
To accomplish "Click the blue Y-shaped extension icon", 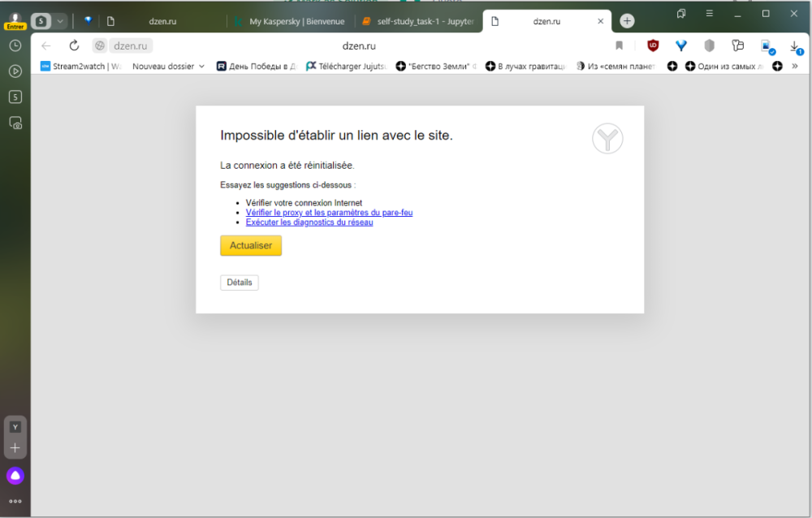I will [681, 45].
